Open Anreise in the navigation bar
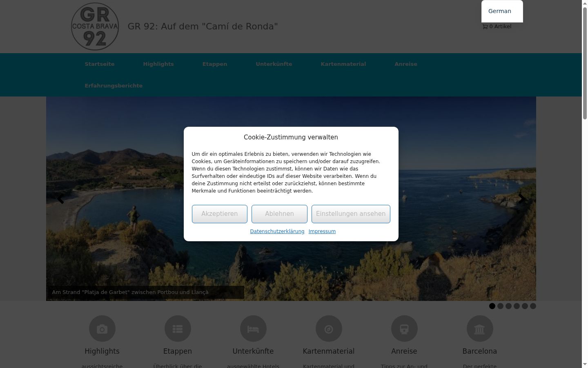 pos(406,64)
